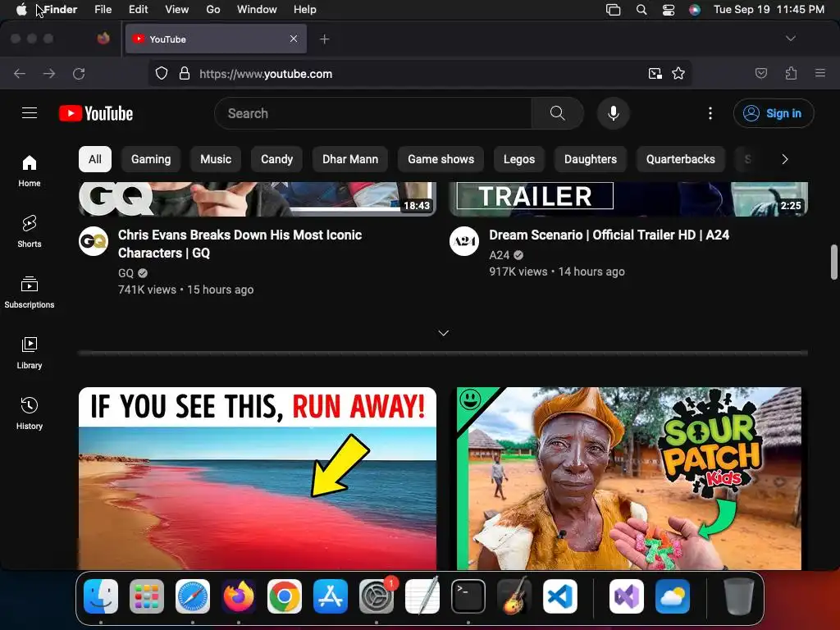This screenshot has height=630, width=840.
Task: Open Google Chrome from the Dock
Action: click(x=285, y=596)
